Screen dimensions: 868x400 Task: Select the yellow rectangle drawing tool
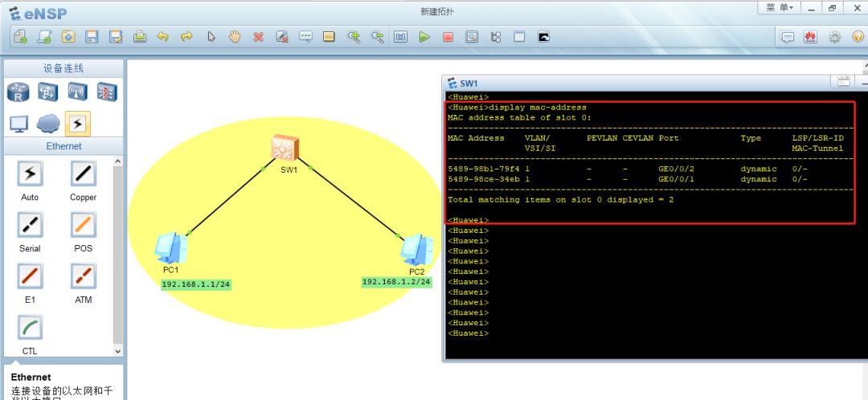[330, 37]
